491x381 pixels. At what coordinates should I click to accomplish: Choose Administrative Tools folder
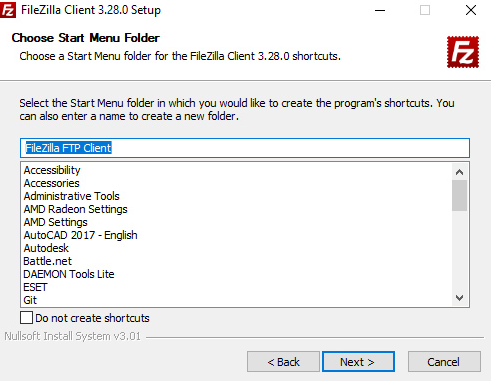[x=72, y=196]
